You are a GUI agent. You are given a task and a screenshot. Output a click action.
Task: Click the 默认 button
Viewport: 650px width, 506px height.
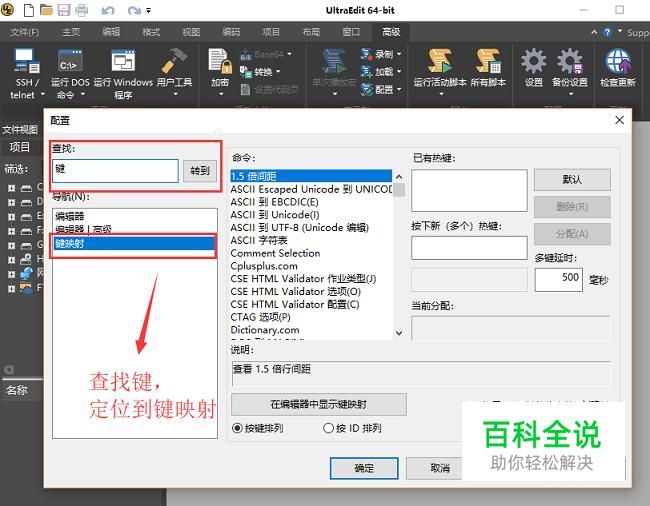572,179
